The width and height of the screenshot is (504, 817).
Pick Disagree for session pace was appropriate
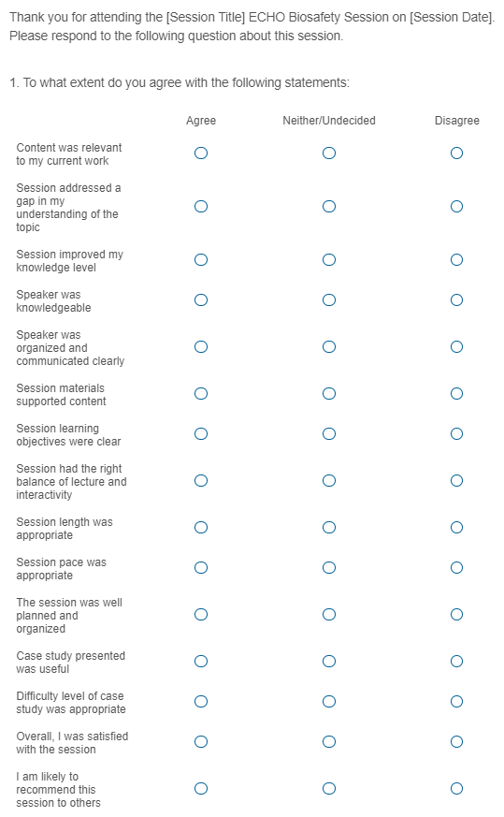(x=456, y=568)
